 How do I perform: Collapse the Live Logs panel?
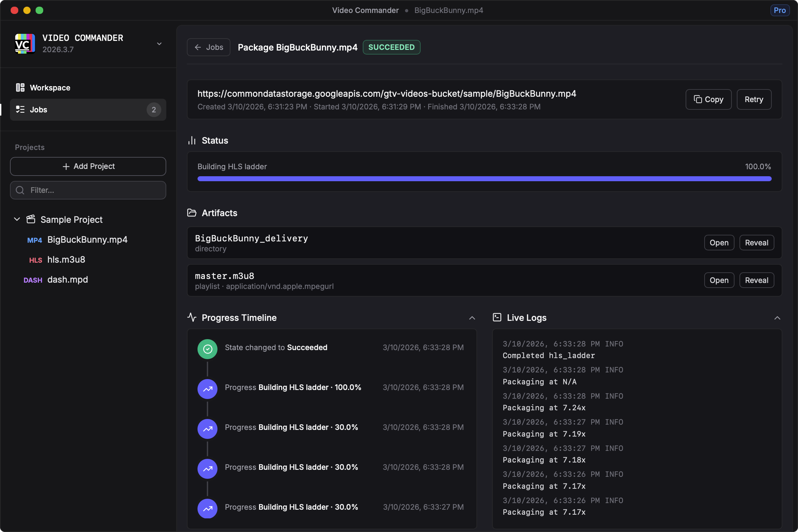pos(777,318)
